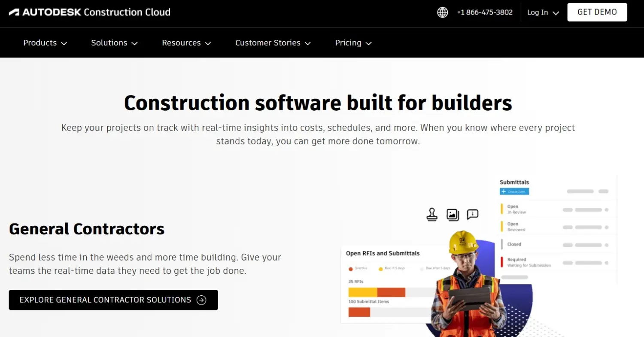Open the Customer Stories menu
The height and width of the screenshot is (337, 644).
[273, 43]
